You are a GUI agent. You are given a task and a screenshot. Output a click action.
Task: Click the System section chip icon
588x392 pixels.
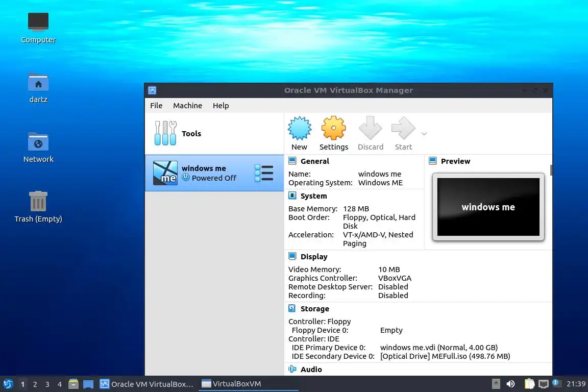click(x=292, y=195)
